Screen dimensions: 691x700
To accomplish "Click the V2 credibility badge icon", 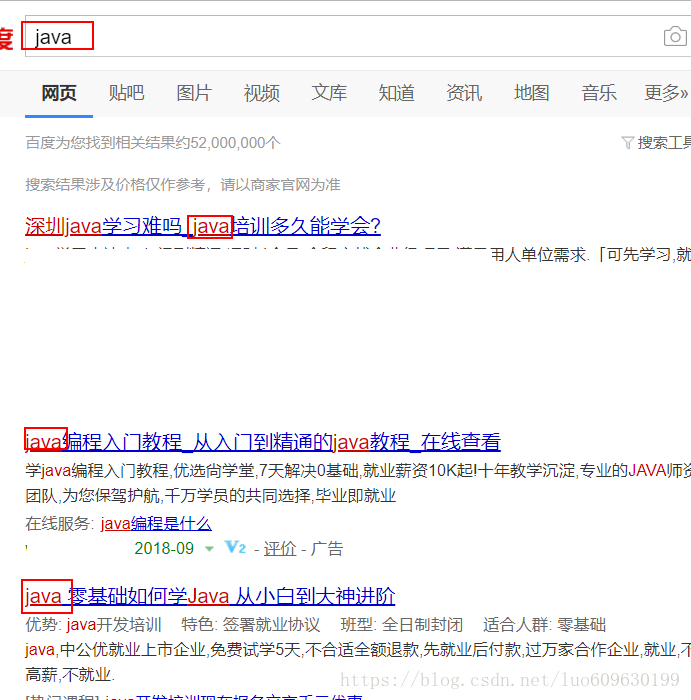I will [235, 547].
